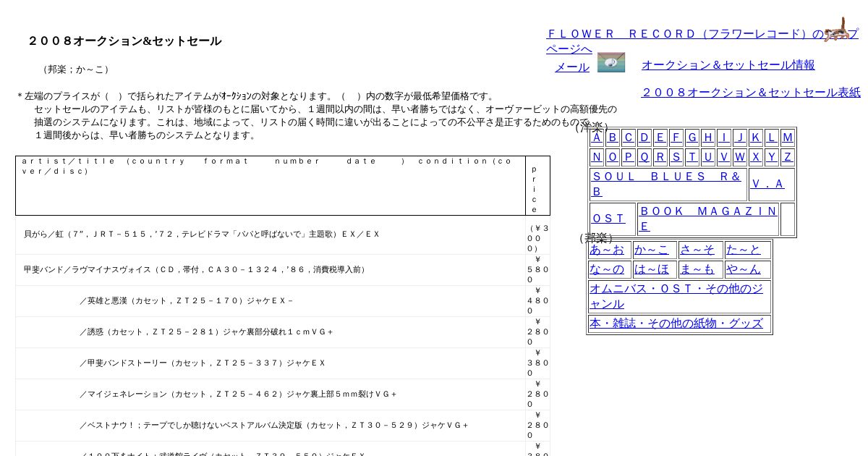Image resolution: width=868 pixels, height=456 pixels.
Task: Open 邦楽 さ～そ page
Action: (697, 250)
